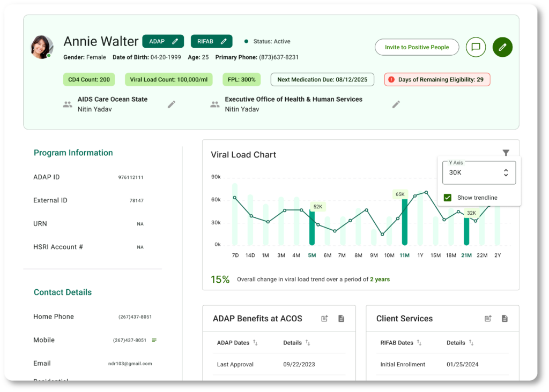Edit AIDS Care Ocean State assignment
The height and width of the screenshot is (392, 549).
tap(171, 104)
